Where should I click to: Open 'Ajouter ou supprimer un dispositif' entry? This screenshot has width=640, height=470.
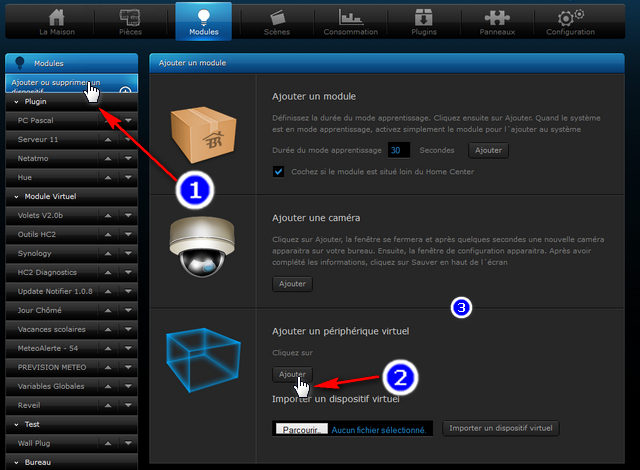[x=71, y=84]
